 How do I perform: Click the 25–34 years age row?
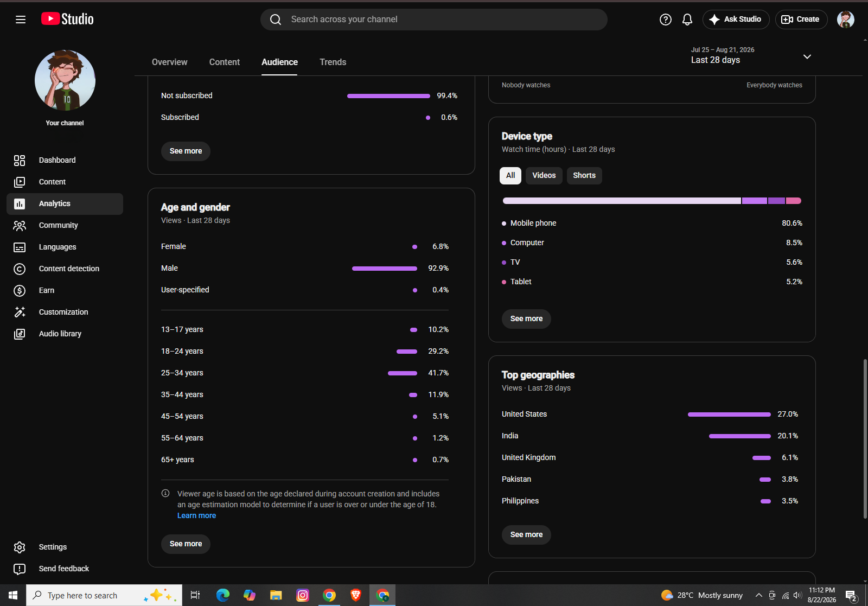click(x=305, y=373)
